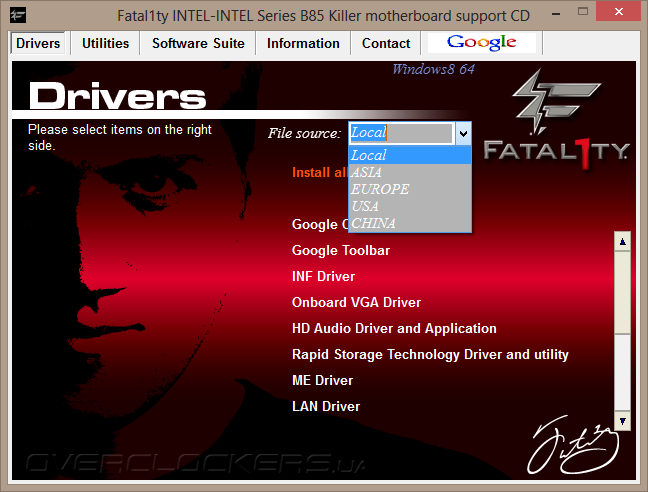Install HD Audio Driver and Application
This screenshot has height=492, width=648.
394,328
